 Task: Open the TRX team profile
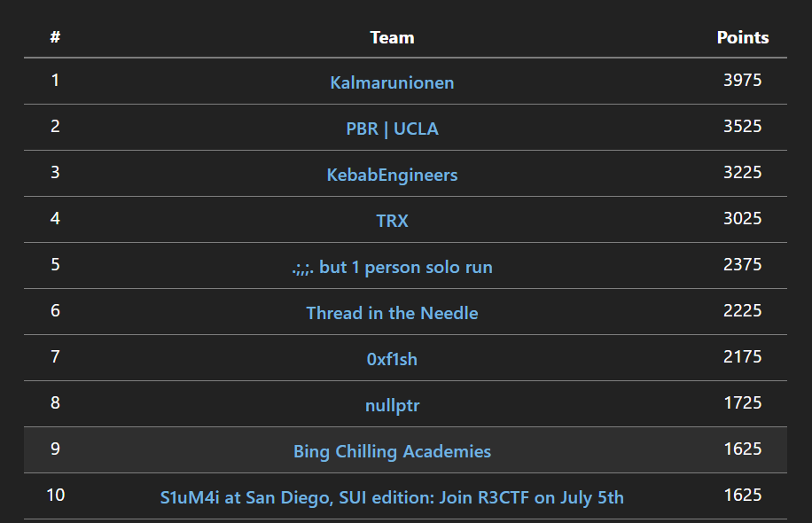(x=392, y=221)
